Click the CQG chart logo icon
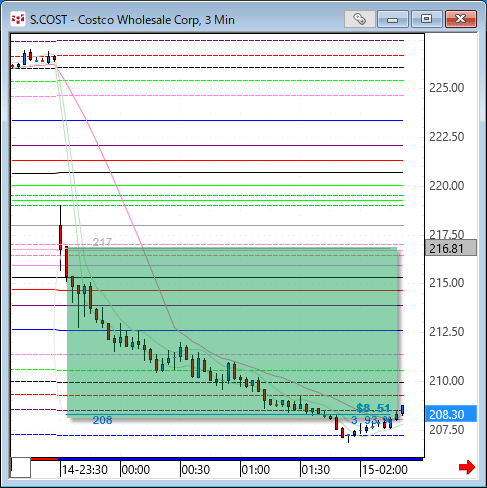The width and height of the screenshot is (487, 488). 18,19
